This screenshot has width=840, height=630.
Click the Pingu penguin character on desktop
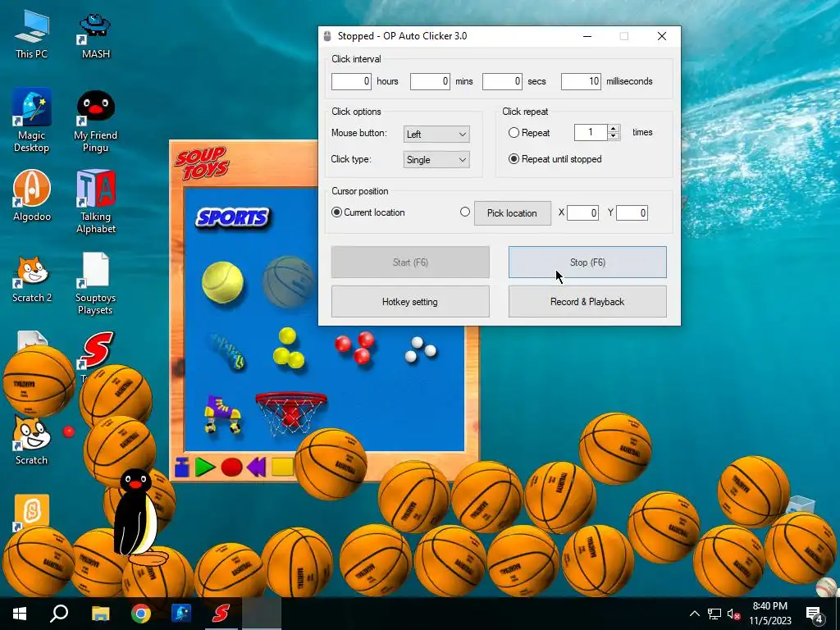[137, 517]
